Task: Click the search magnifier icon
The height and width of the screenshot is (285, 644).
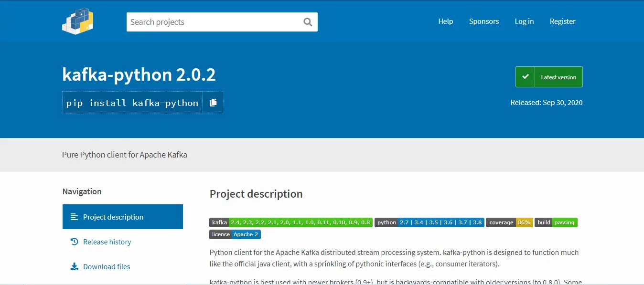Action: (308, 22)
